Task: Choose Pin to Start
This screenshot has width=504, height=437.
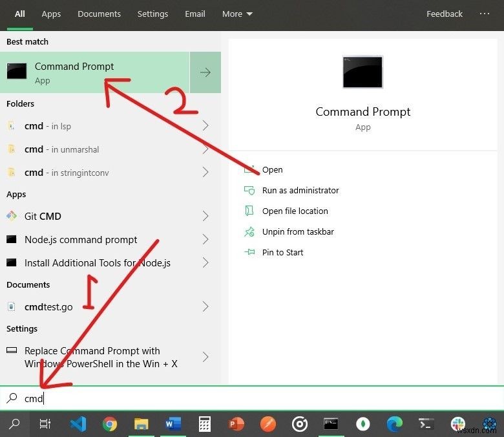Action: click(282, 252)
